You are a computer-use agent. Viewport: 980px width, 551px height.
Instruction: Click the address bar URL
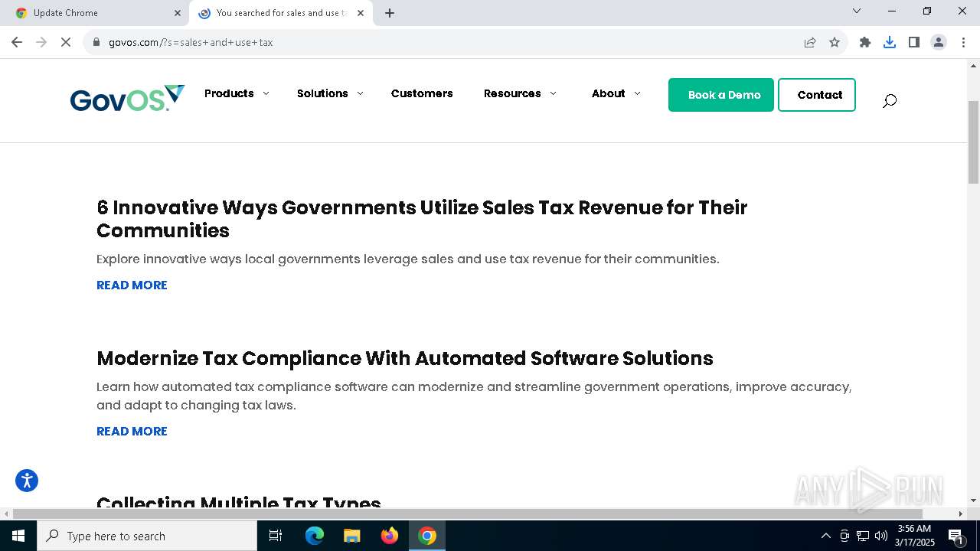(x=191, y=42)
